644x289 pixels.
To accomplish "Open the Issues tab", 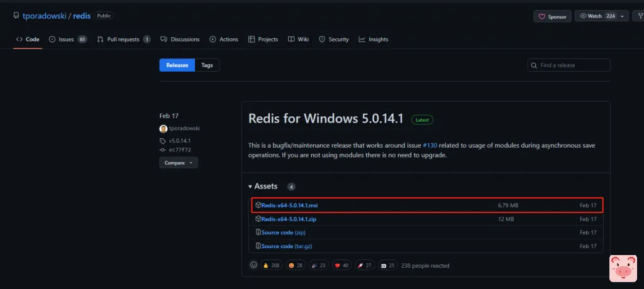I will [x=67, y=40].
